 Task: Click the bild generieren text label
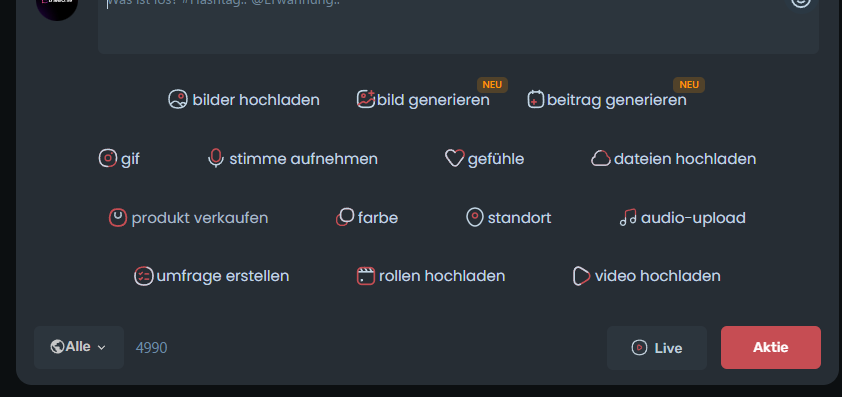[x=433, y=100]
